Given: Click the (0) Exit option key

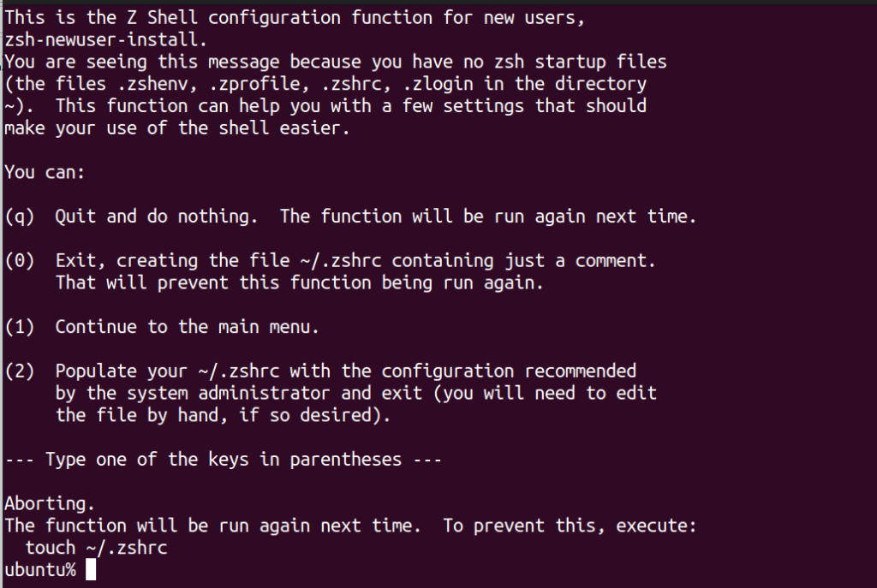Looking at the screenshot, I should tap(20, 260).
